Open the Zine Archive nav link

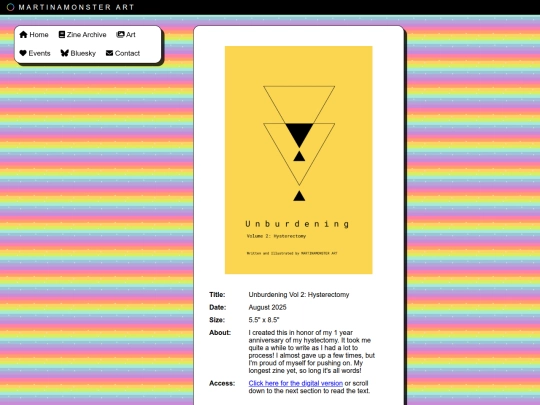tap(83, 34)
